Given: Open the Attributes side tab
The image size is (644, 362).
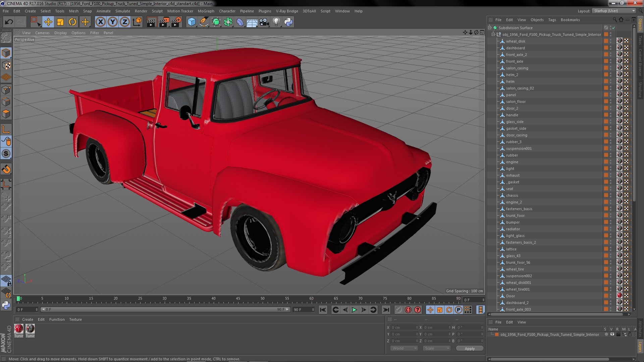Looking at the screenshot, I should point(640,328).
